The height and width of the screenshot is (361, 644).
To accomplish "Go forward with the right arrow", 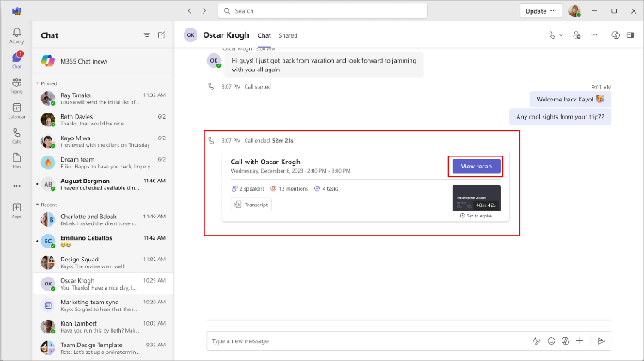I will click(x=204, y=11).
